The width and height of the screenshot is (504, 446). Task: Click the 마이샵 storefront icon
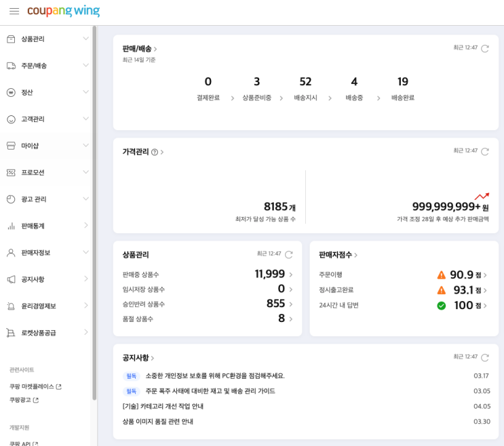tap(11, 146)
